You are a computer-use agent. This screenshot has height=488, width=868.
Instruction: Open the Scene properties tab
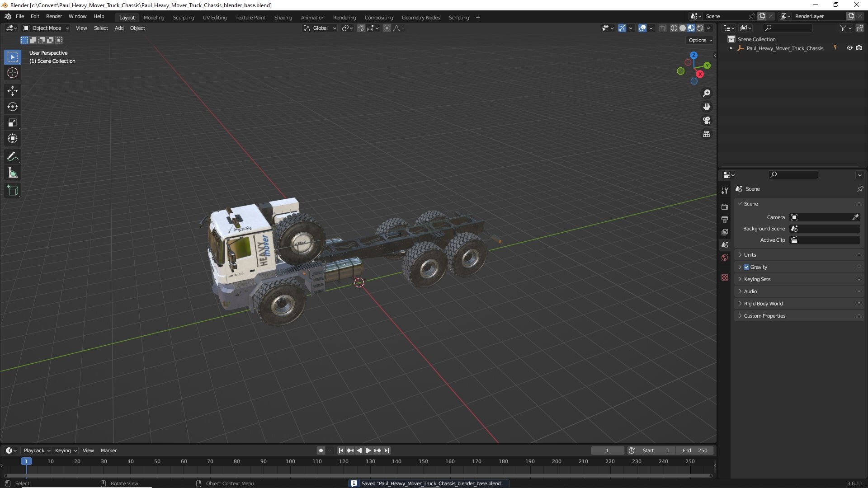pos(725,244)
